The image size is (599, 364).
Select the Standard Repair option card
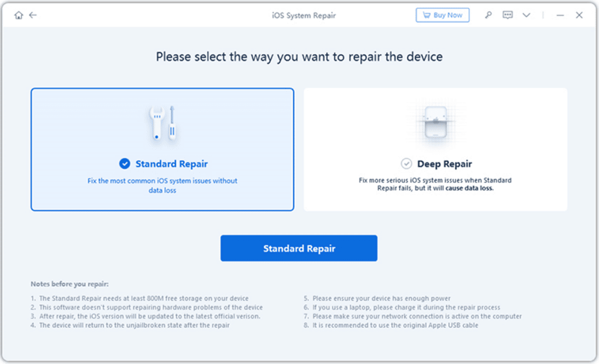pyautogui.click(x=162, y=149)
